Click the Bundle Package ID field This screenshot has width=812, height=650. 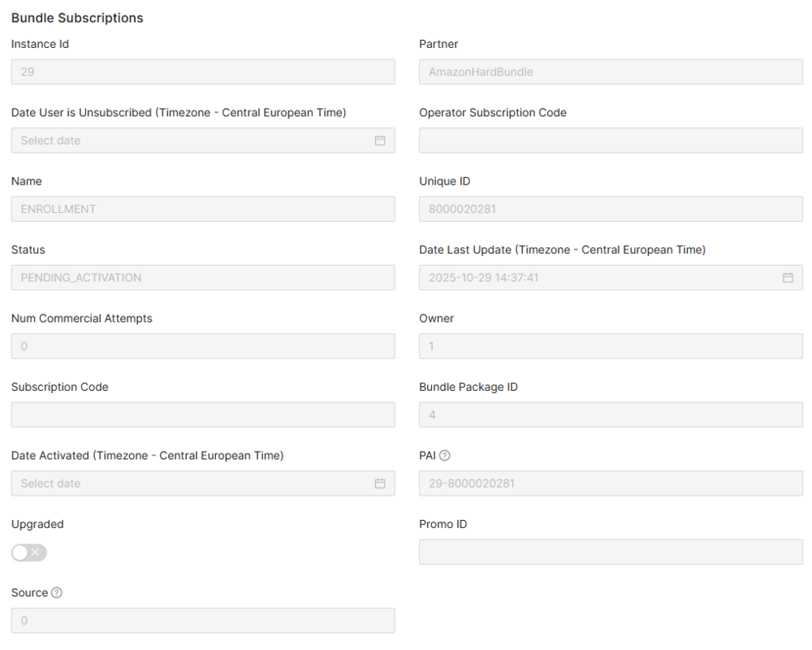tap(611, 414)
